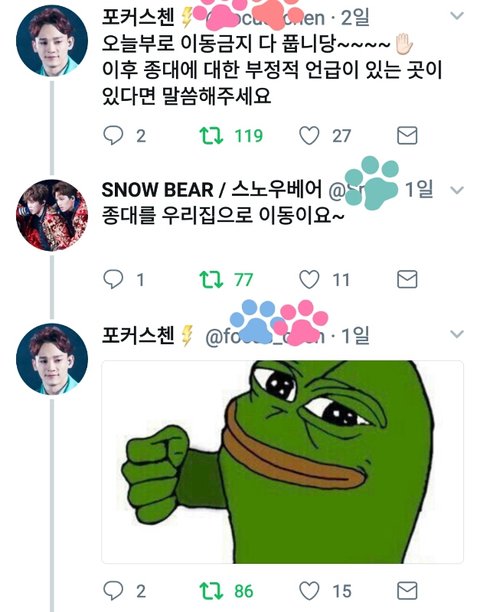Open options chevron on first tweet
Image resolution: width=480 pixels, height=612 pixels.
click(x=457, y=16)
